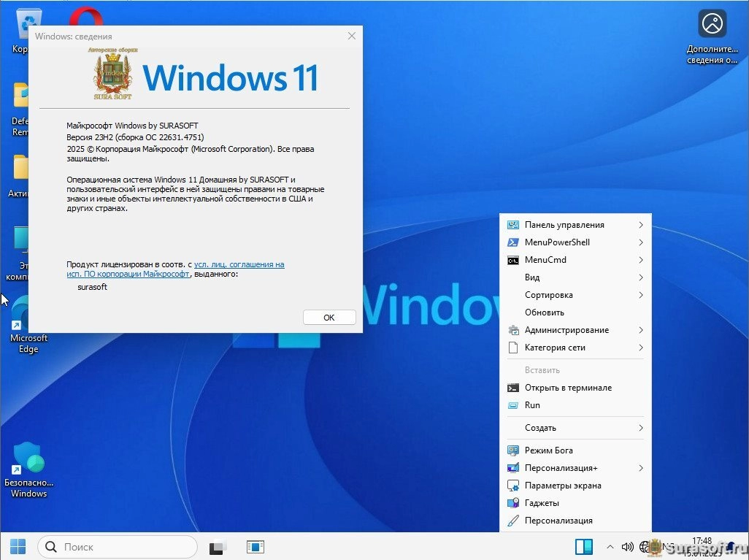Expand the Вид submenu arrow
The width and height of the screenshot is (749, 560).
[x=641, y=277]
